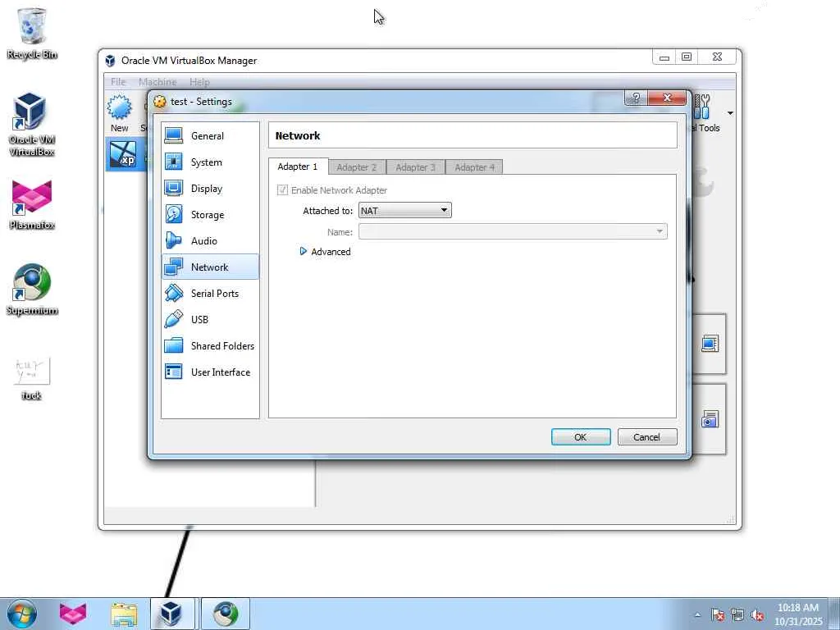This screenshot has width=840, height=630.
Task: Open Supermium taskbar icon
Action: (226, 614)
